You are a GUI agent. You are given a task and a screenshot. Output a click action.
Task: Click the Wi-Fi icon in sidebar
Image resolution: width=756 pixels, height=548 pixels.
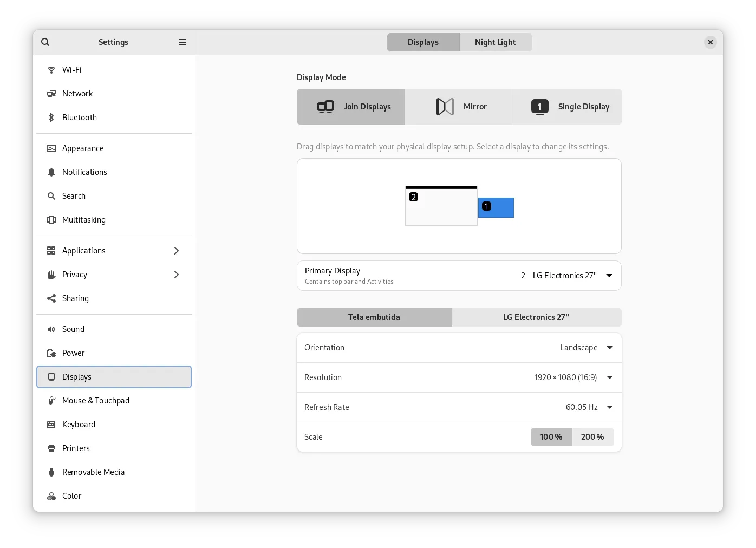coord(51,70)
